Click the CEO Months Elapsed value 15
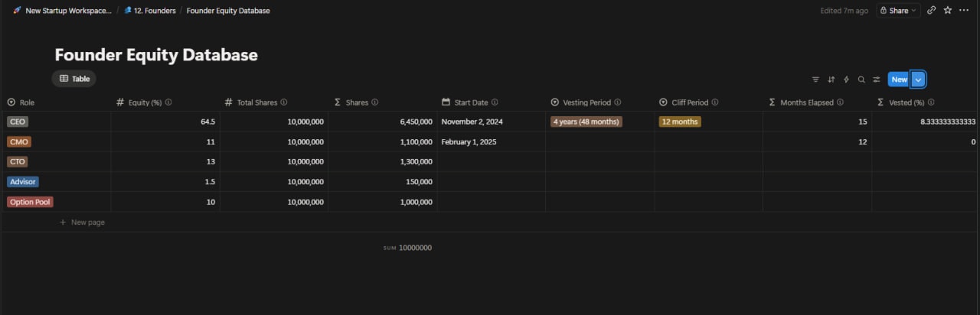Viewport: 980px width, 315px height. tap(862, 122)
